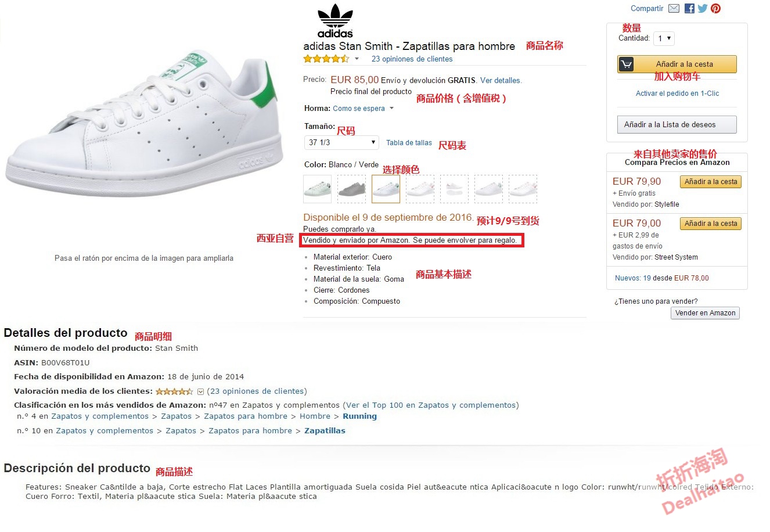Screen dimensions: 770x532
Task: Click the 'Vender en Amazon' button
Action: point(705,313)
